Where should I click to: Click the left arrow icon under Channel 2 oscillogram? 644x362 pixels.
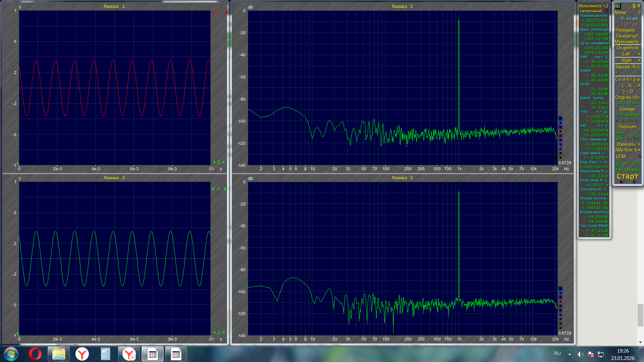(214, 333)
